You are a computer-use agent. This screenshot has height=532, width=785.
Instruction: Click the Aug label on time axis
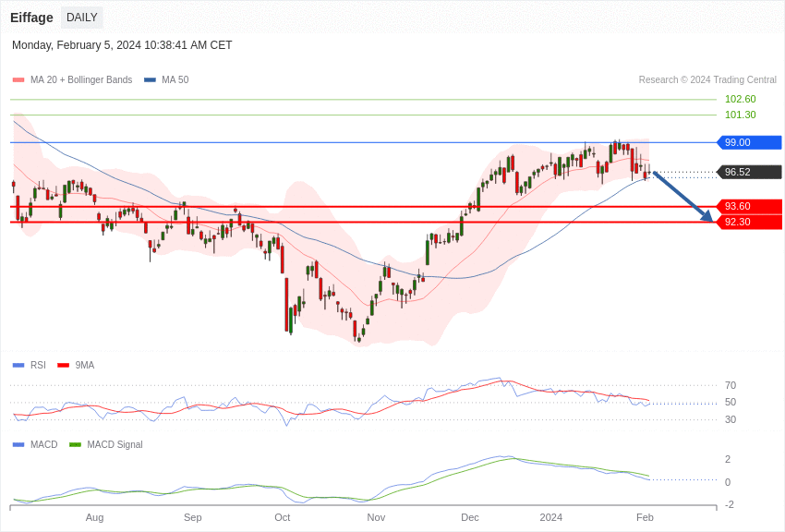pyautogui.click(x=94, y=517)
